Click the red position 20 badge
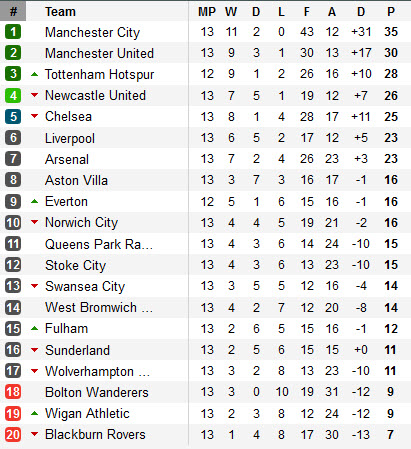The height and width of the screenshot is (449, 411). [x=13, y=434]
